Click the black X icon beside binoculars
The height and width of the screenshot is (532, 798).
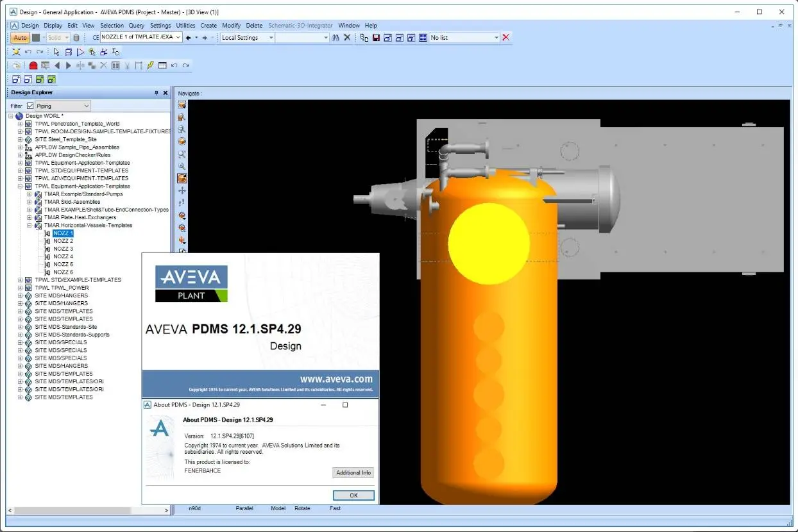347,38
